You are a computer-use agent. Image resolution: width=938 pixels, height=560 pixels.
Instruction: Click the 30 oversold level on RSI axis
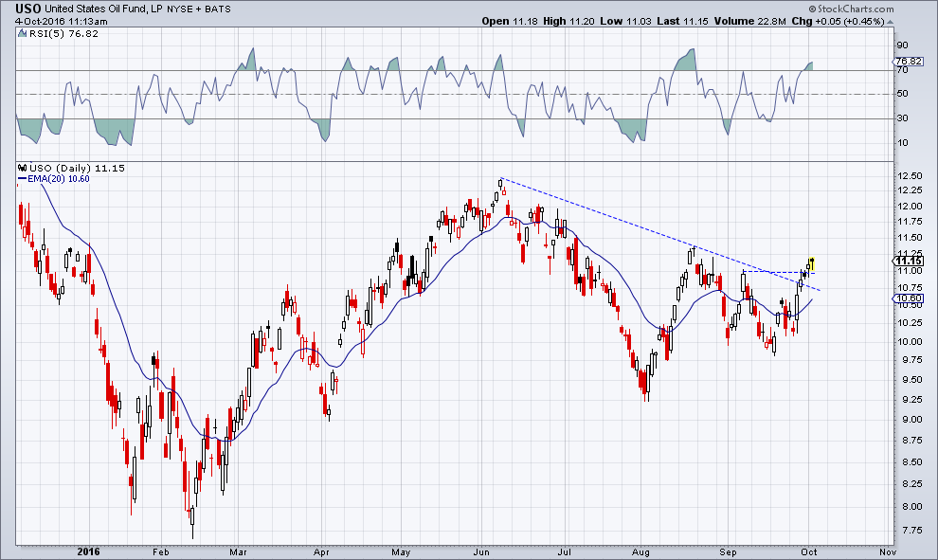(902, 117)
